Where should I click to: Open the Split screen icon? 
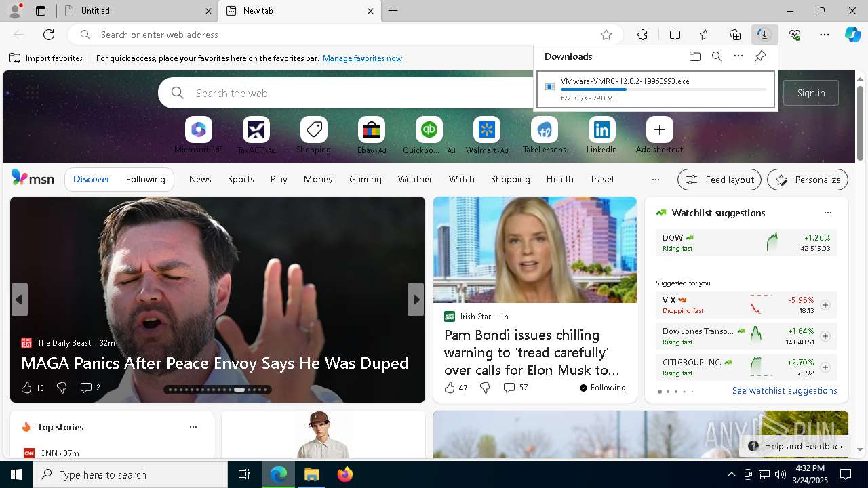click(675, 35)
